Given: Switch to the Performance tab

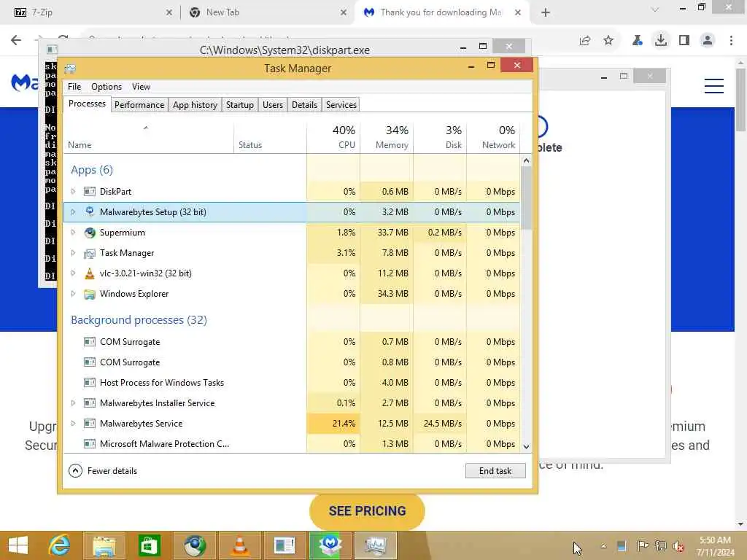Looking at the screenshot, I should click(139, 105).
